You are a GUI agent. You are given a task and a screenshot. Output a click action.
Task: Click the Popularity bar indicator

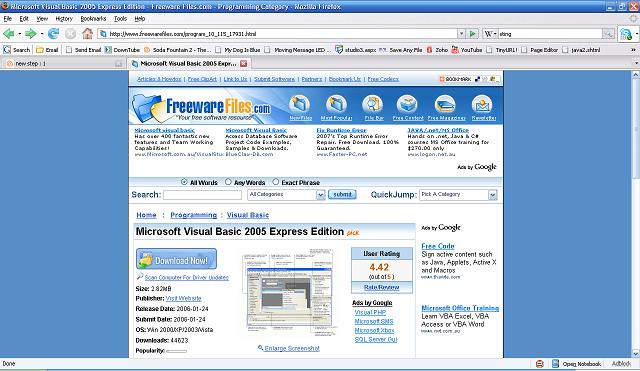(x=176, y=351)
